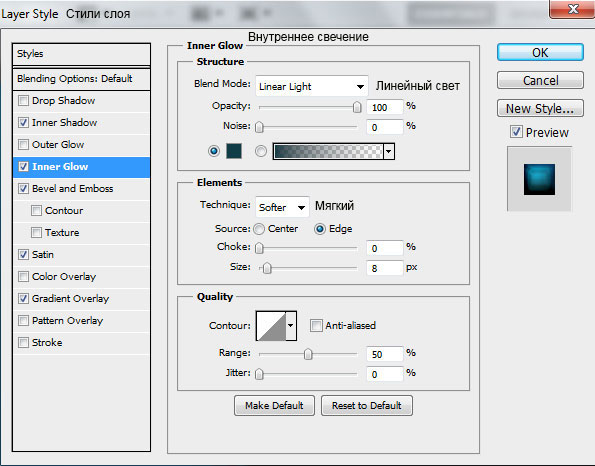Click Reset to Default button
This screenshot has width=595, height=466.
(x=367, y=406)
